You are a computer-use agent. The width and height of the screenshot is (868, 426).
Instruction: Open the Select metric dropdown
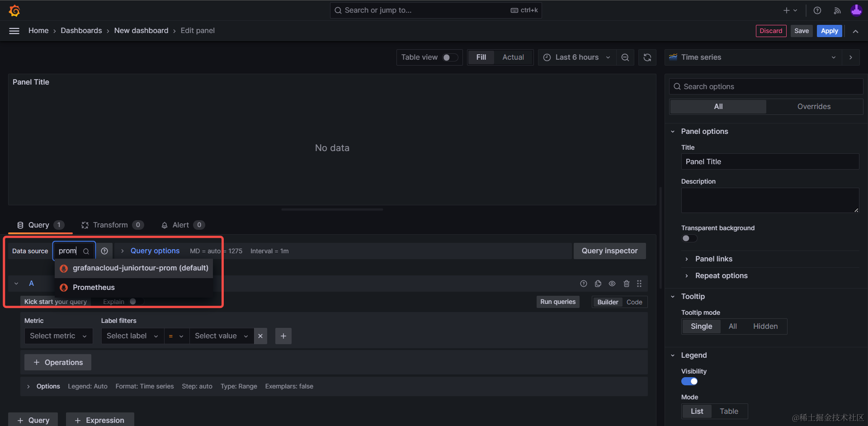tap(58, 336)
